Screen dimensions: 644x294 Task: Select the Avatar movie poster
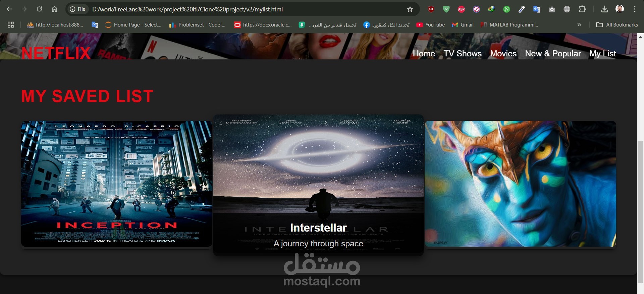tap(520, 184)
